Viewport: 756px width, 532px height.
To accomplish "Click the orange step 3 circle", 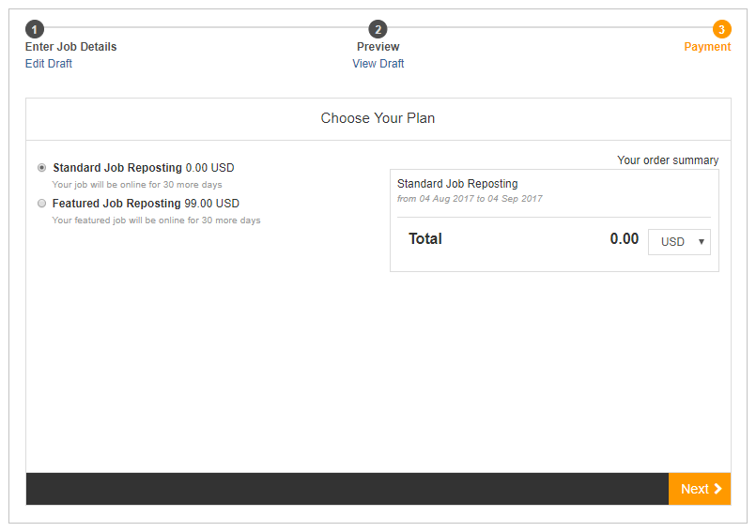I will tap(722, 29).
